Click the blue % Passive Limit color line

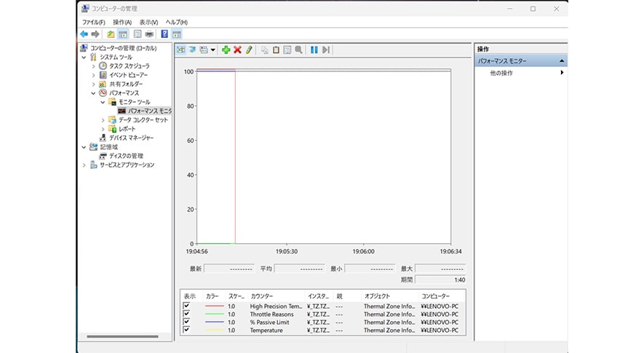[x=215, y=322]
